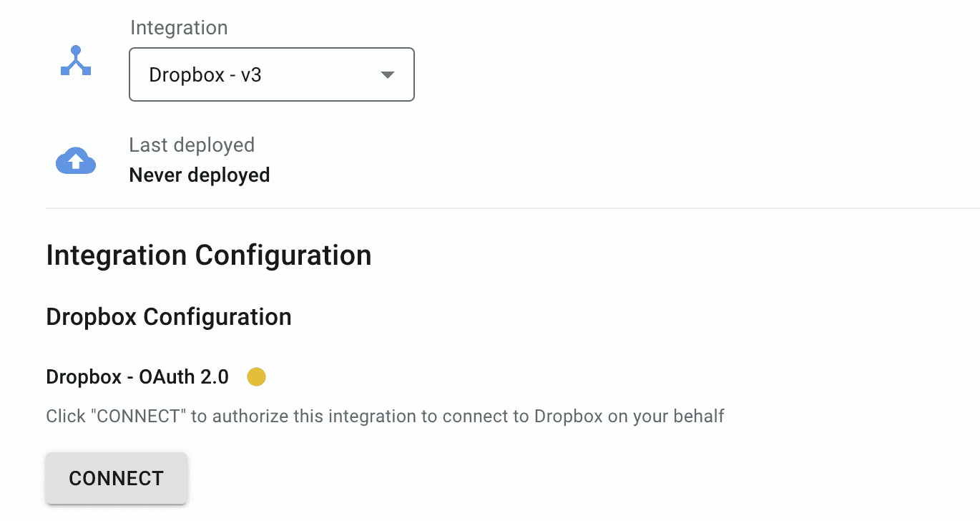Click the "Dropbox - v3" selected value text
980x521 pixels.
tap(205, 75)
